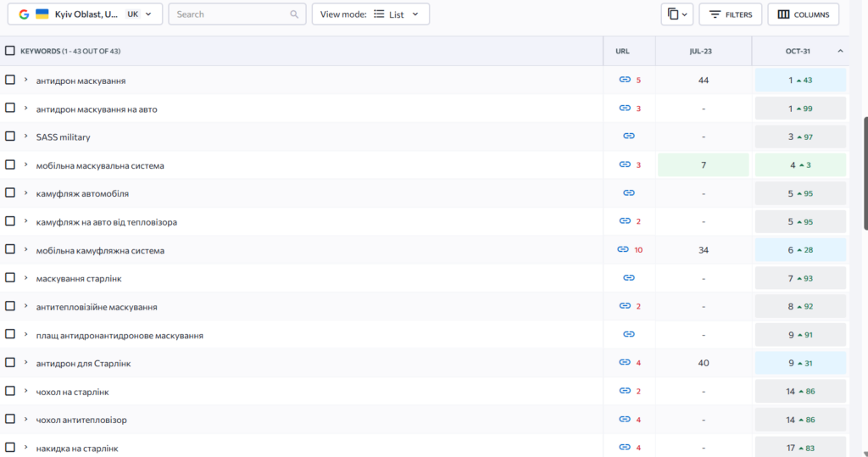This screenshot has height=457, width=868.
Task: Expand the антидрон для Старлінк row
Action: (x=25, y=362)
